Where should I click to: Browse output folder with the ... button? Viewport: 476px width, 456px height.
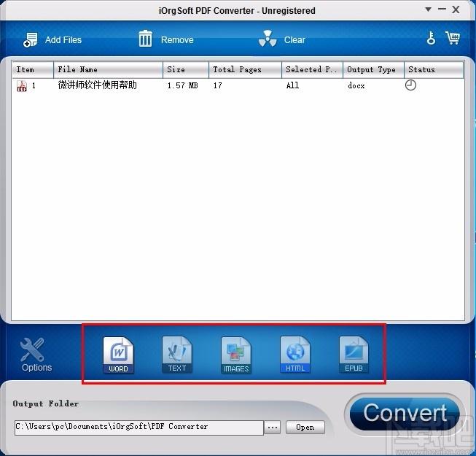click(x=273, y=427)
